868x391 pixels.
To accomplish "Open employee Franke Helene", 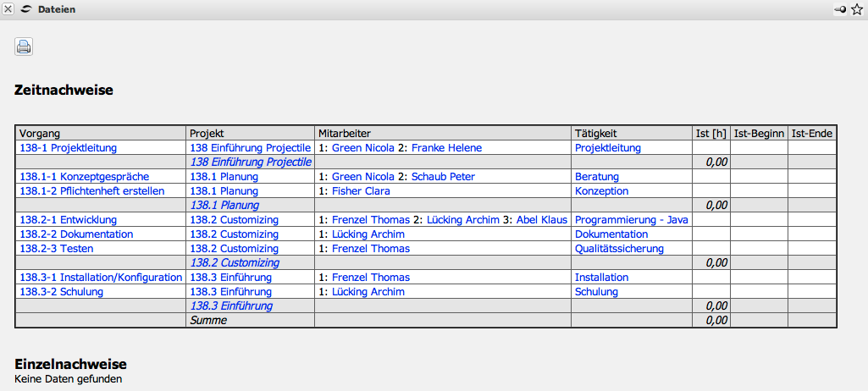I will point(446,148).
